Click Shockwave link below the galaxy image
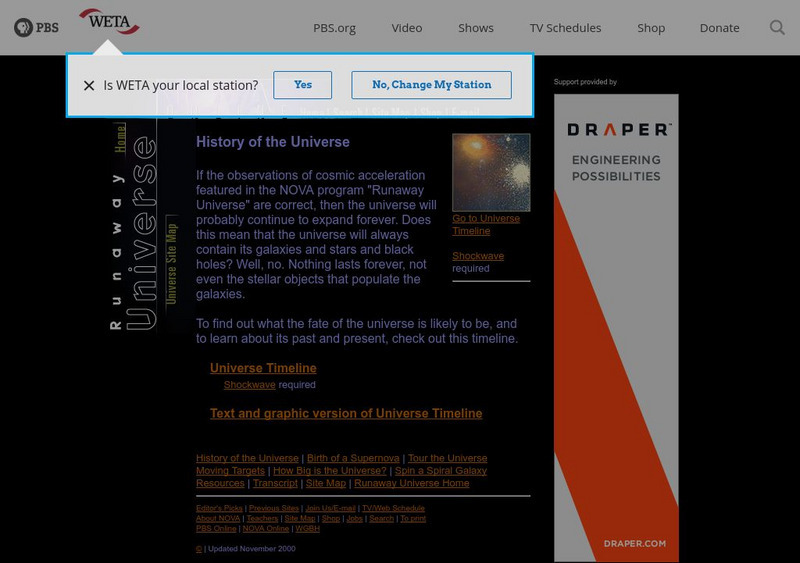Image resolution: width=800 pixels, height=563 pixels. [x=478, y=256]
